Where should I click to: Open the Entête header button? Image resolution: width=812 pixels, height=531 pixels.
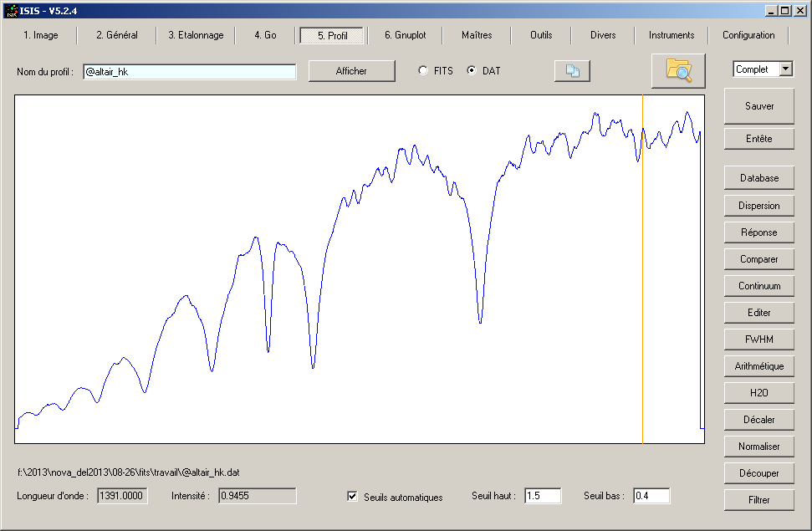[x=758, y=139]
